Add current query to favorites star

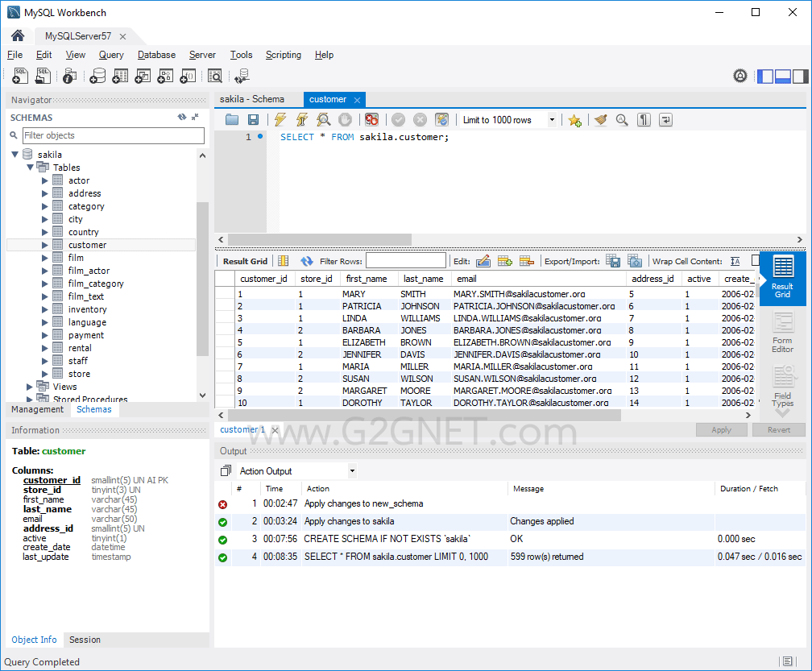[575, 120]
